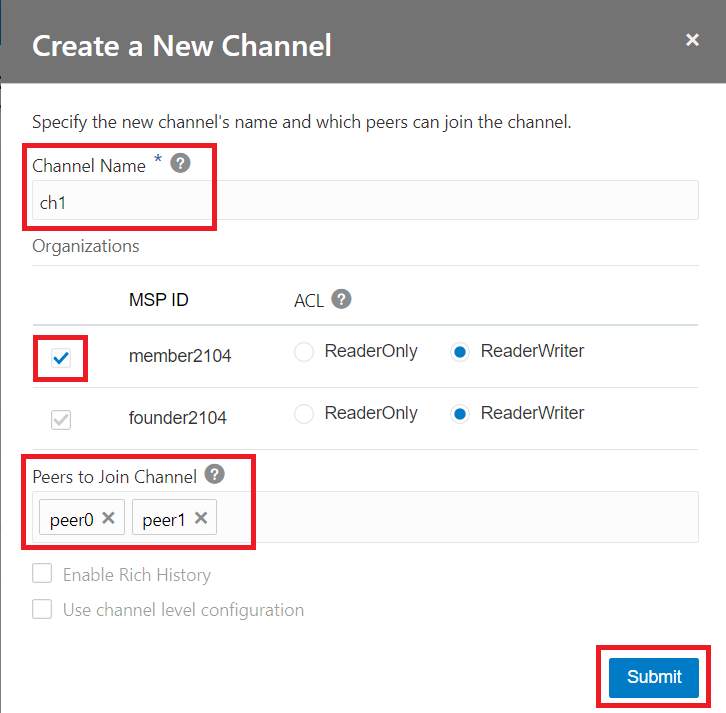
Task: Click the MSP ID column header
Action: (x=159, y=300)
